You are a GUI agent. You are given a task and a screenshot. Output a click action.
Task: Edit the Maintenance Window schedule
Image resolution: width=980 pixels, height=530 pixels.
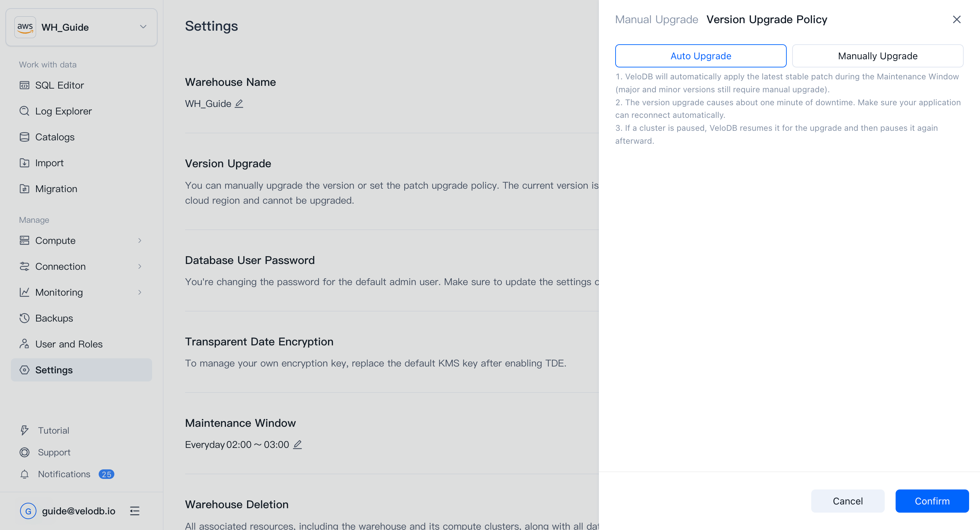click(x=298, y=444)
